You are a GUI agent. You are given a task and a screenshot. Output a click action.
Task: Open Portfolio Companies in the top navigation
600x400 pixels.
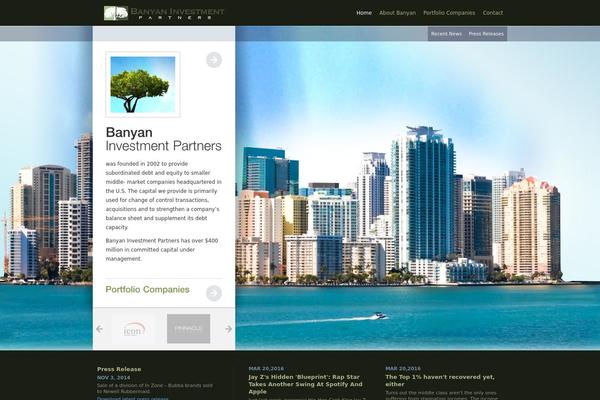coord(449,13)
